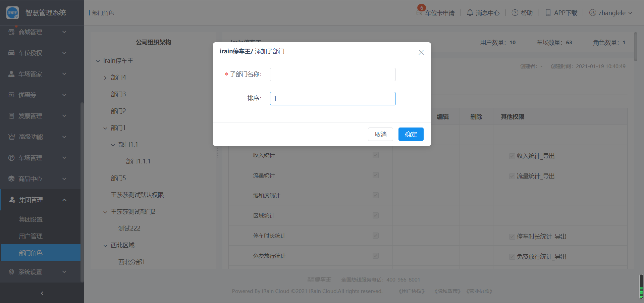The image size is (644, 303).
Task: Toggle the 收入统计 view checkbox
Action: [376, 155]
